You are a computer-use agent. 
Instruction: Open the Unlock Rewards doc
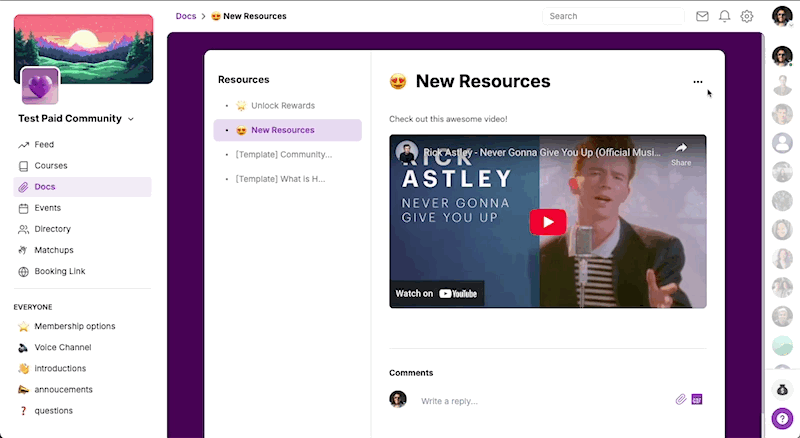288,106
